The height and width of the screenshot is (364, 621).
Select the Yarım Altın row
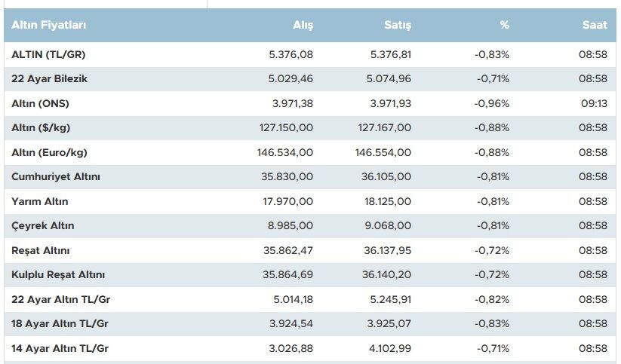tap(310, 201)
